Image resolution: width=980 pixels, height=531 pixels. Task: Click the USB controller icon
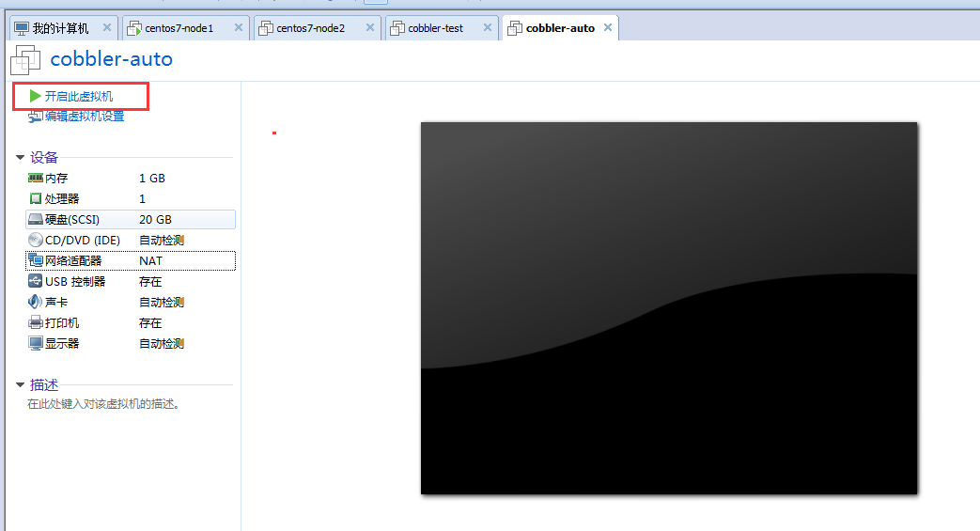(x=35, y=281)
